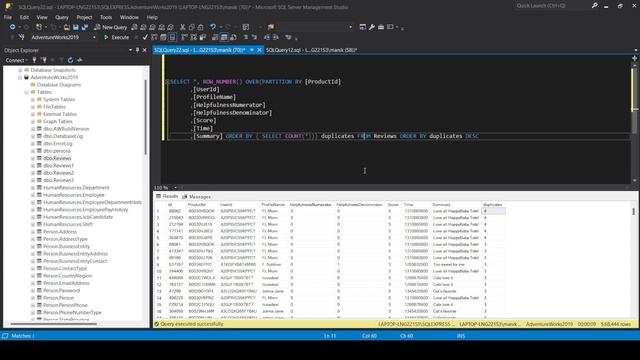The image size is (640, 360).
Task: Open the Help menu
Action: (152, 17)
